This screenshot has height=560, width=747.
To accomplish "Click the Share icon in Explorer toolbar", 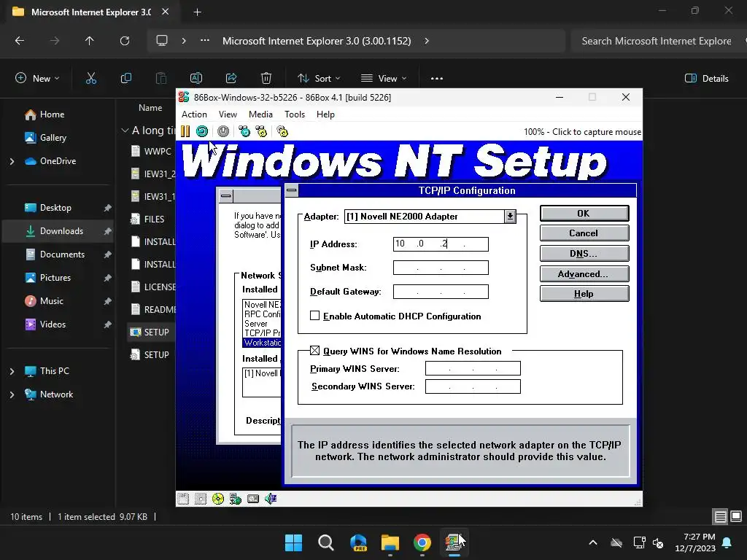I will point(231,79).
